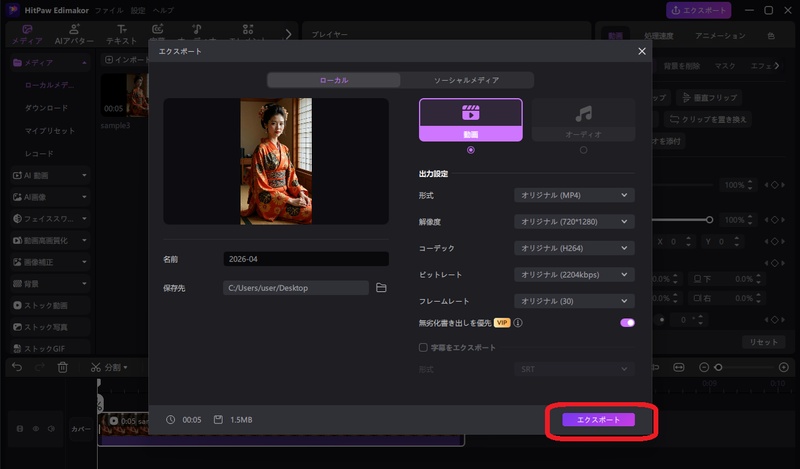Select the 動画 export type card

point(470,120)
